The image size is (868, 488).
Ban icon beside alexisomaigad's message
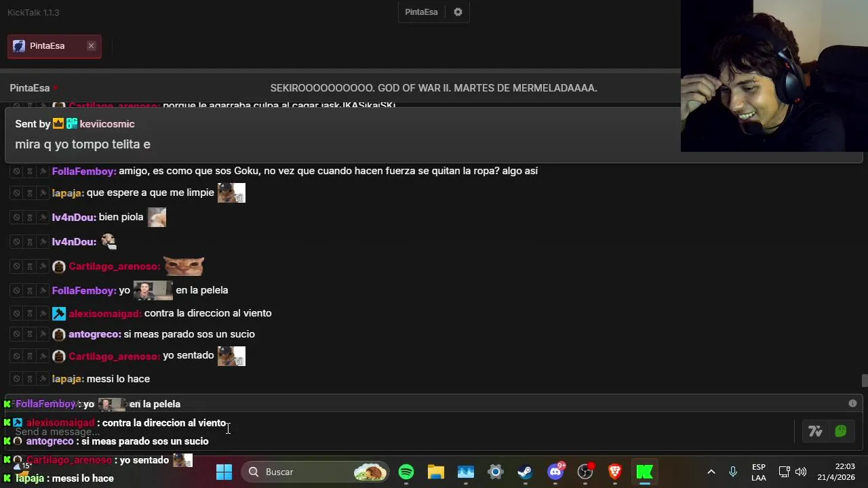click(x=17, y=314)
